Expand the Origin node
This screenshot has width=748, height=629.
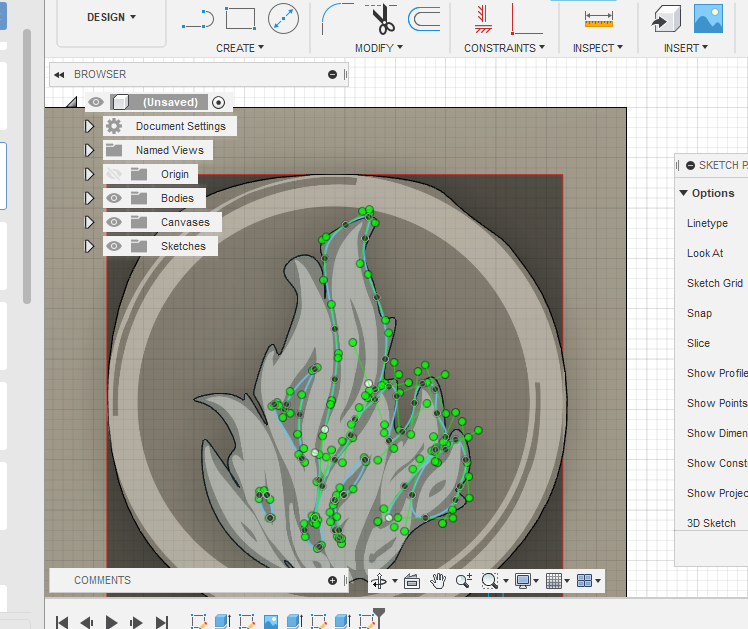point(89,174)
